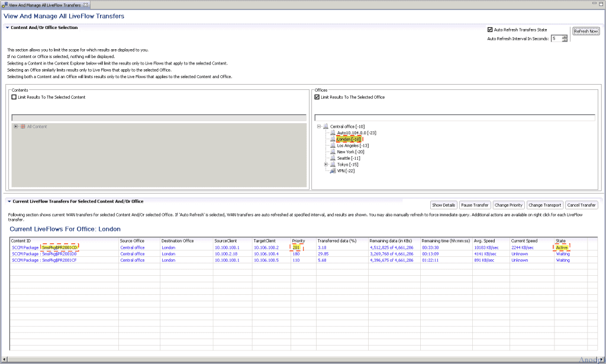Collapse the Central office tree node
The image size is (606, 364).
[318, 127]
